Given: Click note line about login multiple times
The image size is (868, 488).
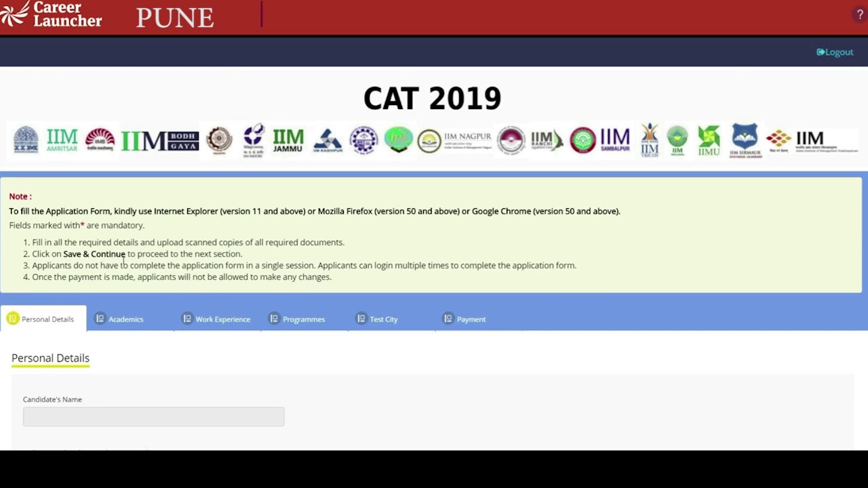Looking at the screenshot, I should coord(304,266).
